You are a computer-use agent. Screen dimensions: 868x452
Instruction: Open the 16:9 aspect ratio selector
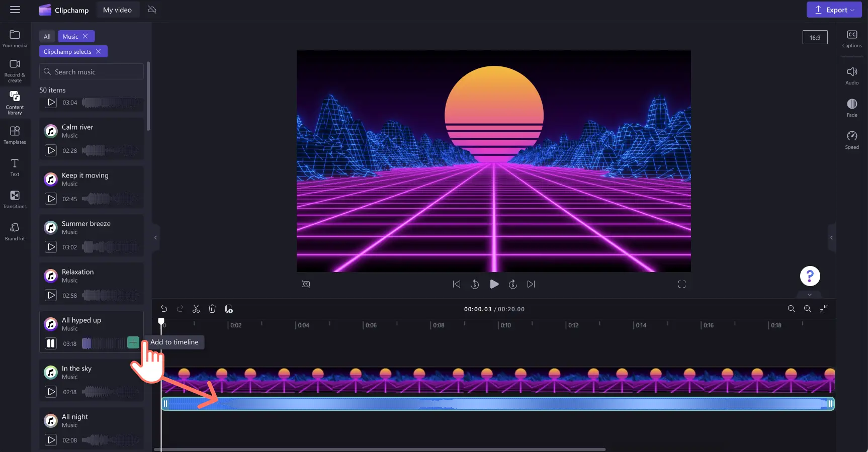pos(815,37)
